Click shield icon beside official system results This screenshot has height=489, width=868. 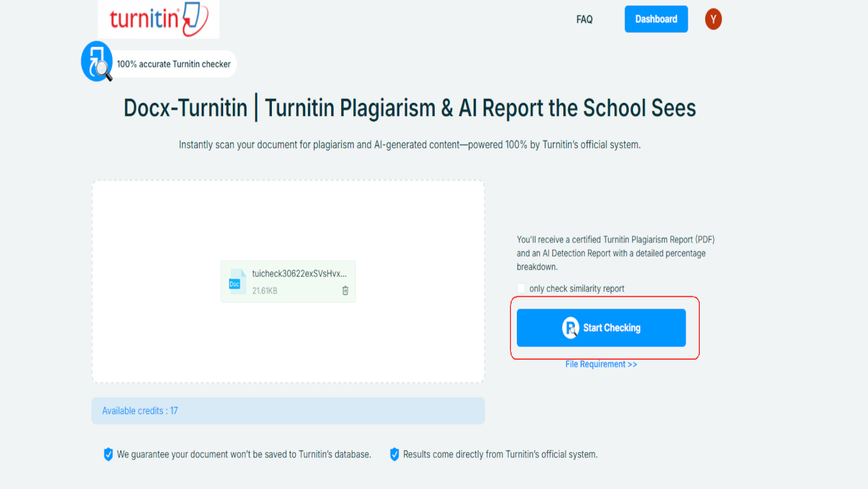pyautogui.click(x=395, y=454)
